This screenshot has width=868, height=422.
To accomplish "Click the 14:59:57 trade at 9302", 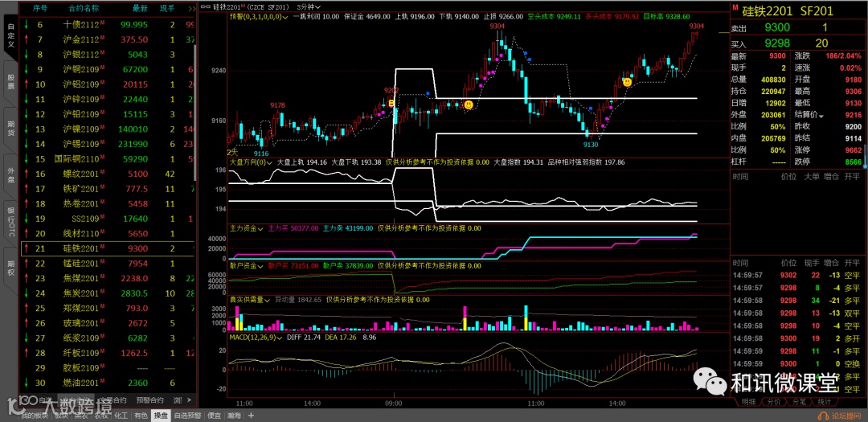I will pos(796,275).
